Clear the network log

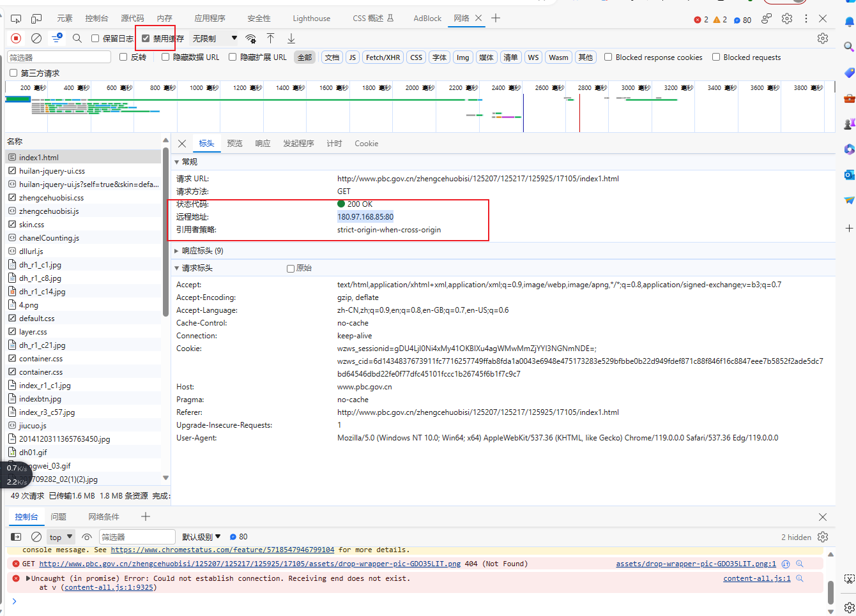[x=36, y=38]
